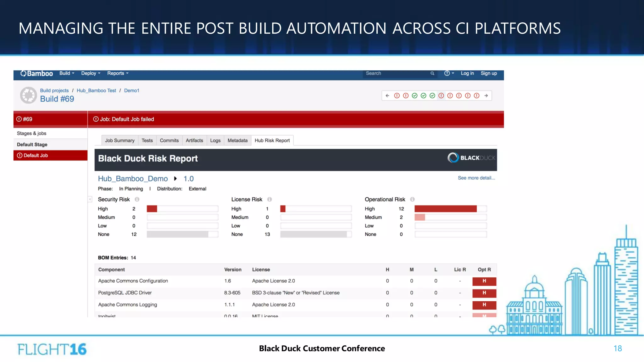Click the License Risk info icon
The image size is (644, 362).
coord(269,199)
